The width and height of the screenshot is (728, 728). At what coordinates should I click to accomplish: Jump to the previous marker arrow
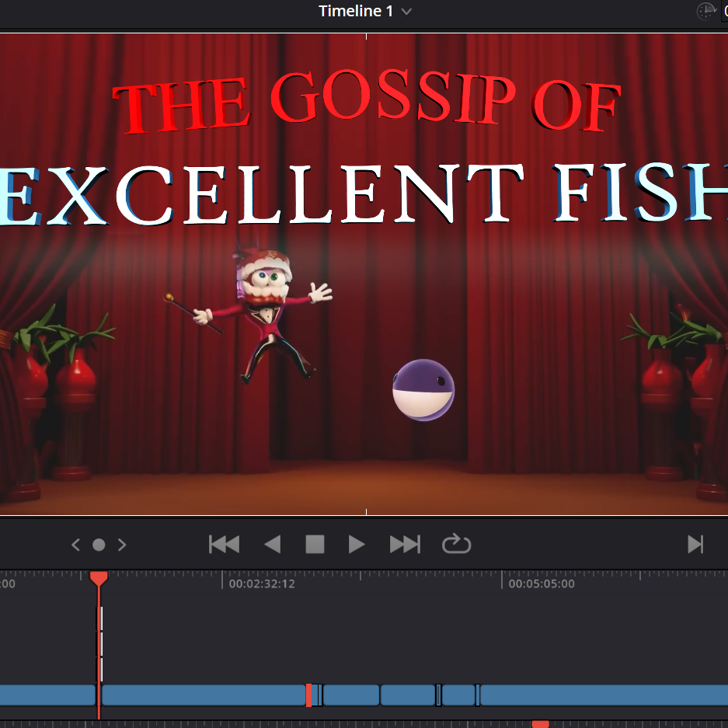point(75,545)
